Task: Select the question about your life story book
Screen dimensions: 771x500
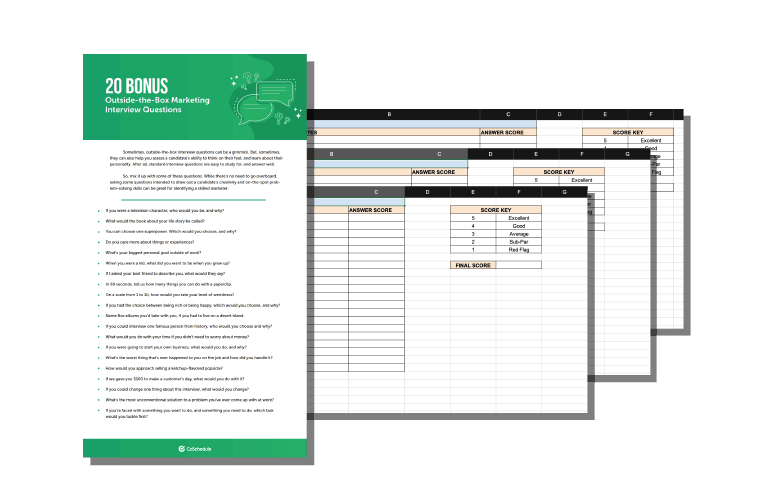Action: click(x=155, y=221)
